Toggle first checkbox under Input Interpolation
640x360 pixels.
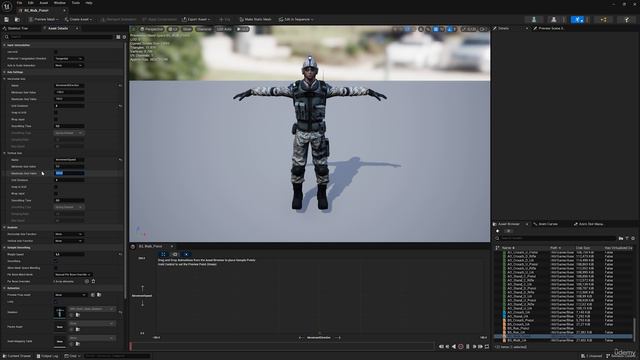pyautogui.click(x=56, y=52)
